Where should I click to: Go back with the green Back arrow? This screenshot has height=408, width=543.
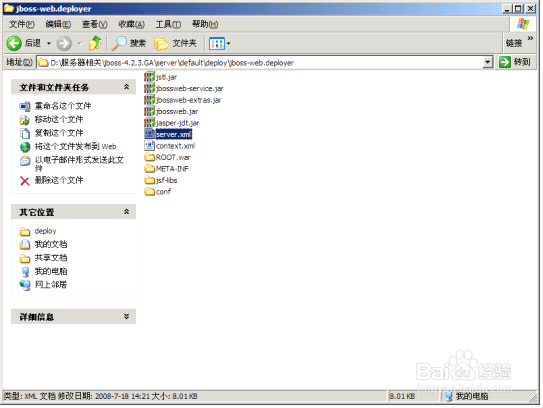[14, 43]
